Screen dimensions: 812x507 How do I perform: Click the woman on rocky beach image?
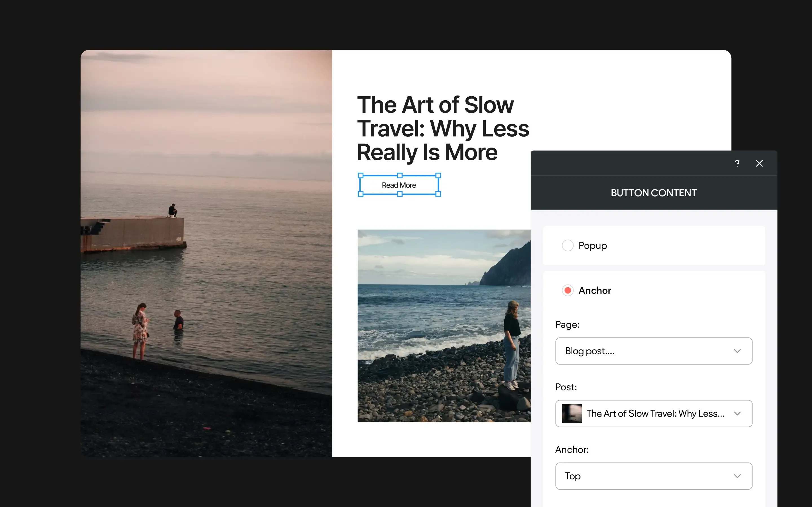pyautogui.click(x=444, y=326)
